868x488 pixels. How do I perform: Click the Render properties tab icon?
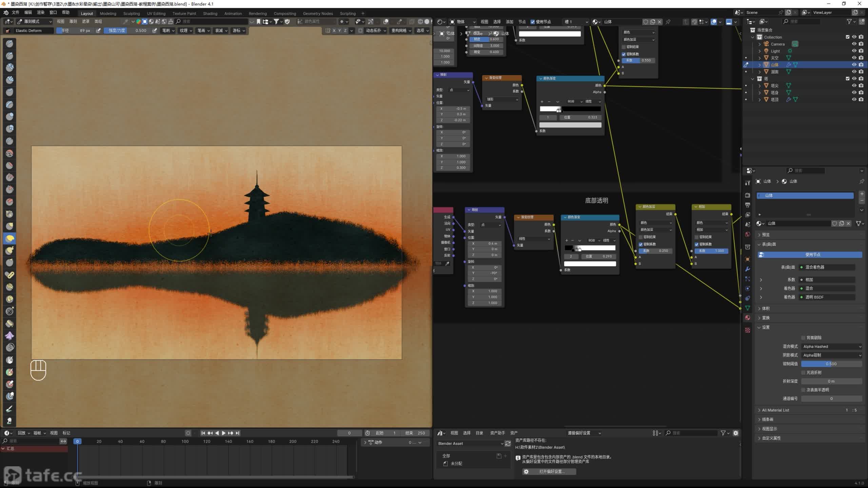(x=748, y=195)
